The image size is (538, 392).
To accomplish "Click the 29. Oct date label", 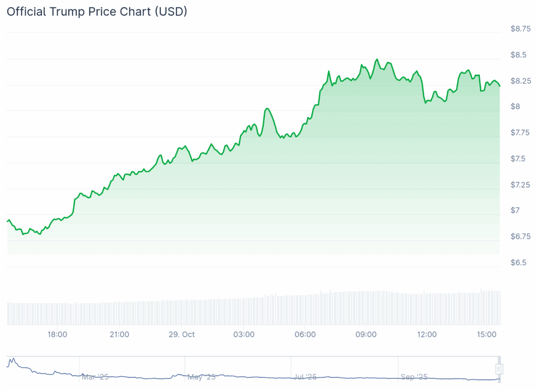I will 181,334.
